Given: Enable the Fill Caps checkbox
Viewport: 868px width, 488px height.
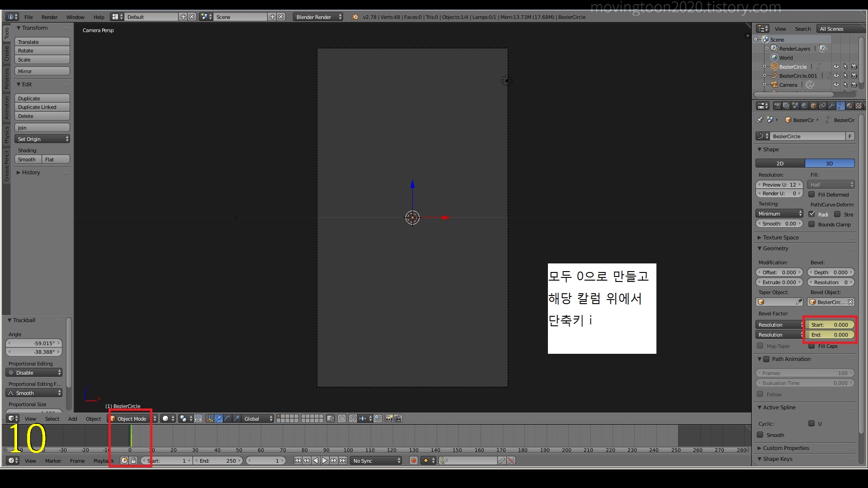Looking at the screenshot, I should [x=811, y=346].
